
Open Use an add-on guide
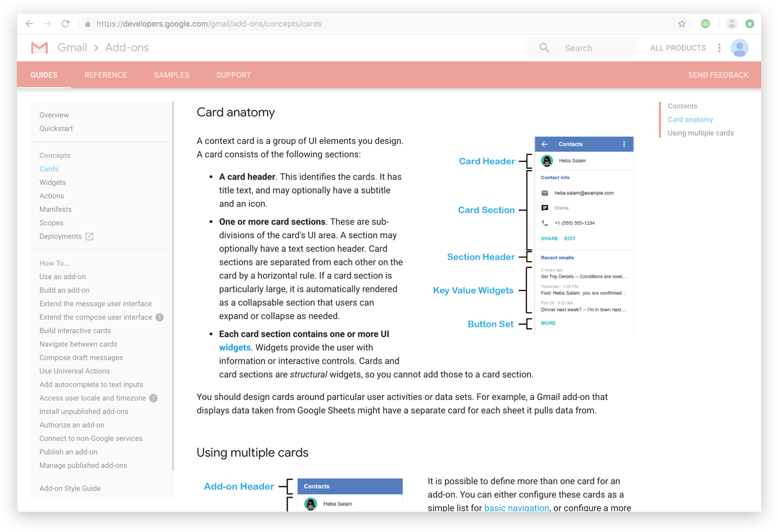coord(62,277)
